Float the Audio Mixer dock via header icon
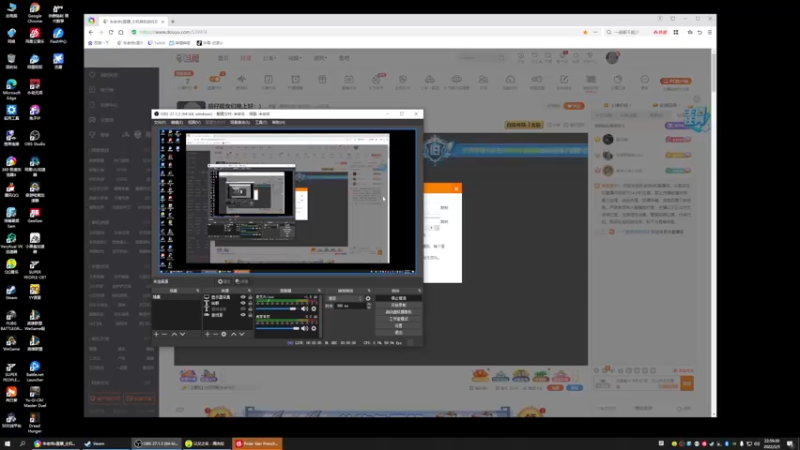This screenshot has width=800, height=450. 319,291
